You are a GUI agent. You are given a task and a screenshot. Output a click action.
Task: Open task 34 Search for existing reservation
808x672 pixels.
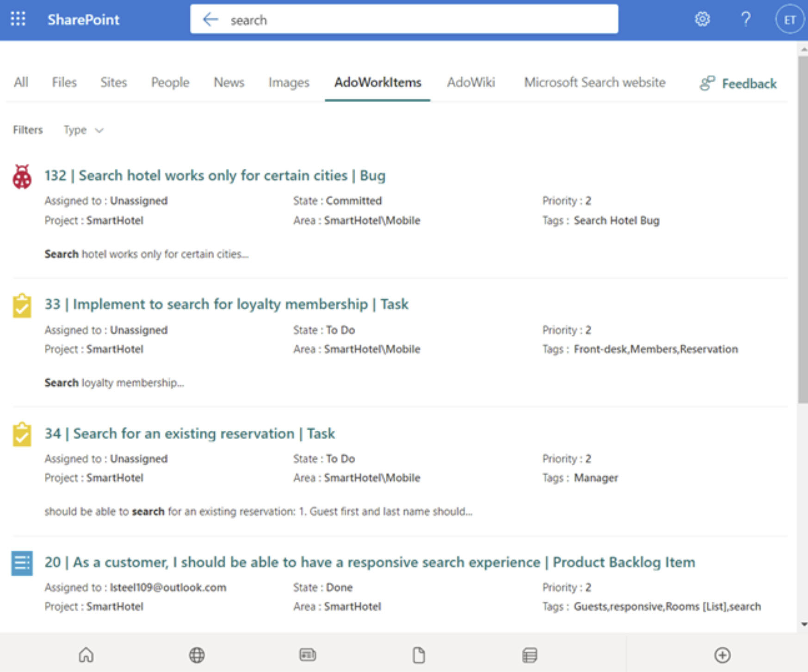click(190, 434)
